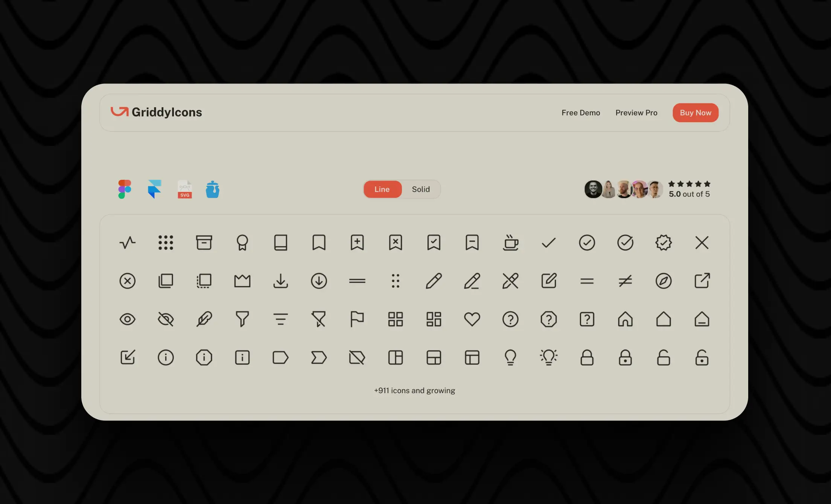Click the lightbulb idea icon
This screenshot has height=504, width=831.
548,356
